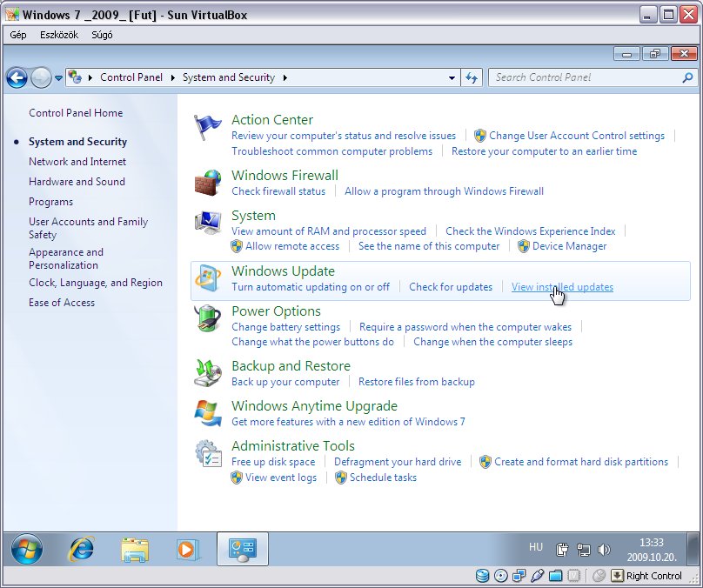Launch Windows Media Player from the taskbar
Viewport: 703px width, 588px height.
click(188, 549)
